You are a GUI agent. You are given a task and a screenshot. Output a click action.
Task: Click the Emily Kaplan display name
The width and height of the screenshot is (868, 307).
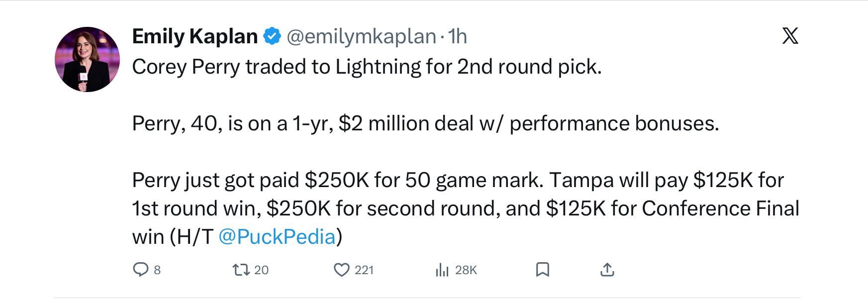point(194,36)
